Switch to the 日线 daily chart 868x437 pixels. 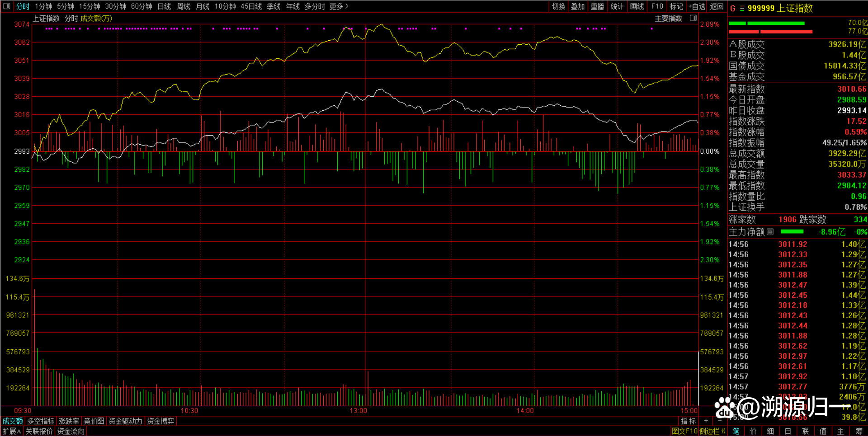pyautogui.click(x=164, y=6)
